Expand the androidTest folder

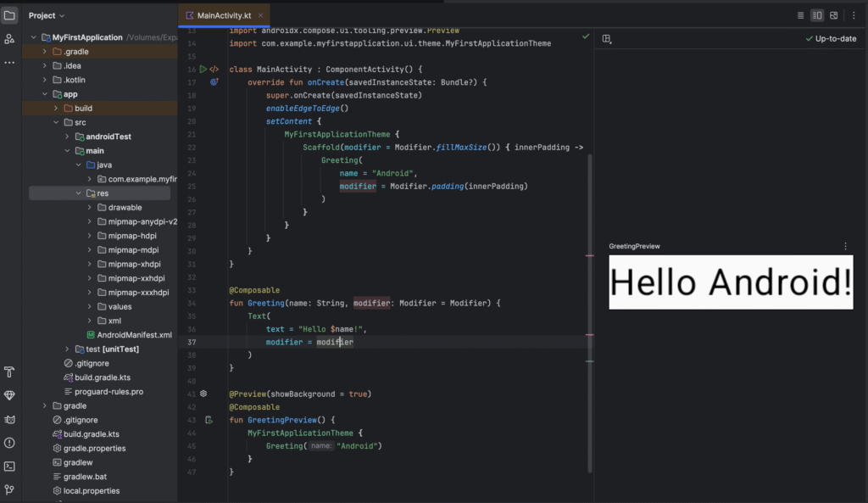point(67,137)
